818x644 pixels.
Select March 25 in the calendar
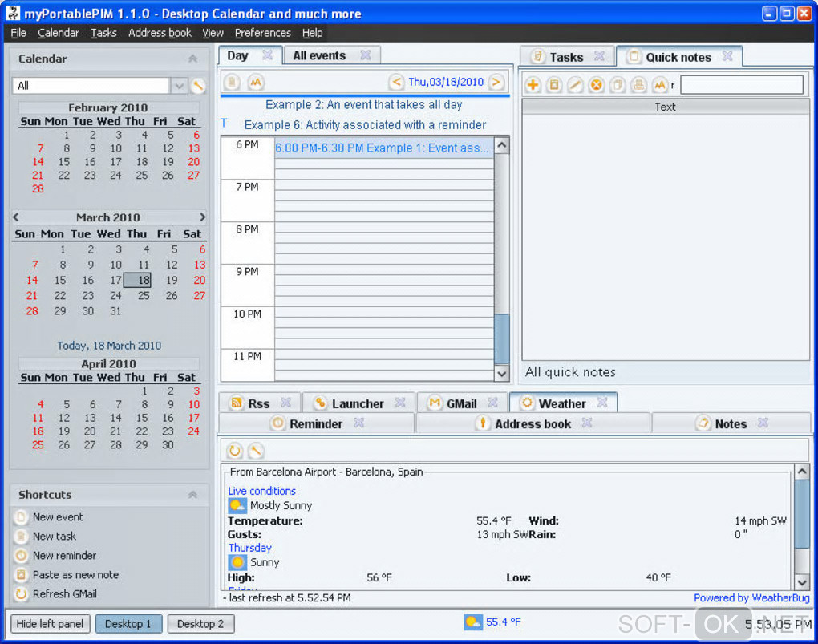pyautogui.click(x=144, y=295)
